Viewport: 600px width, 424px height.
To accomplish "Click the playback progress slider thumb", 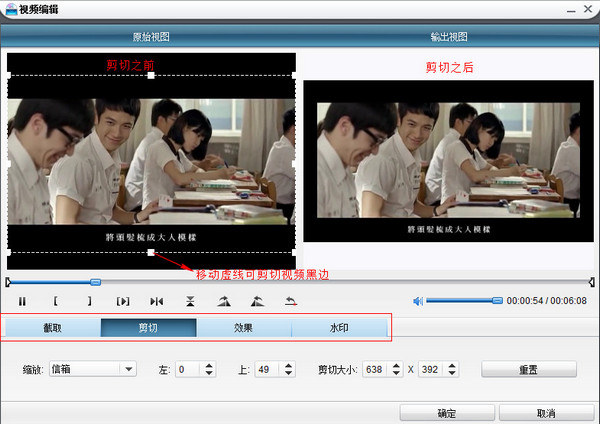I will 95,282.
